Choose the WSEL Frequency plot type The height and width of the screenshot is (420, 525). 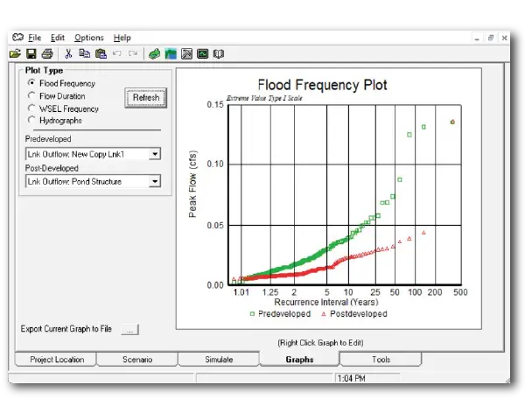click(31, 108)
